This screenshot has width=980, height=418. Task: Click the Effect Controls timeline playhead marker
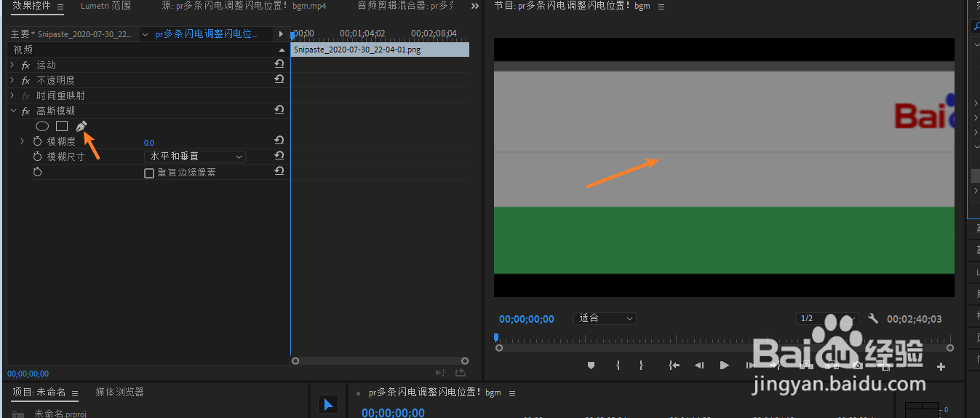[x=292, y=35]
